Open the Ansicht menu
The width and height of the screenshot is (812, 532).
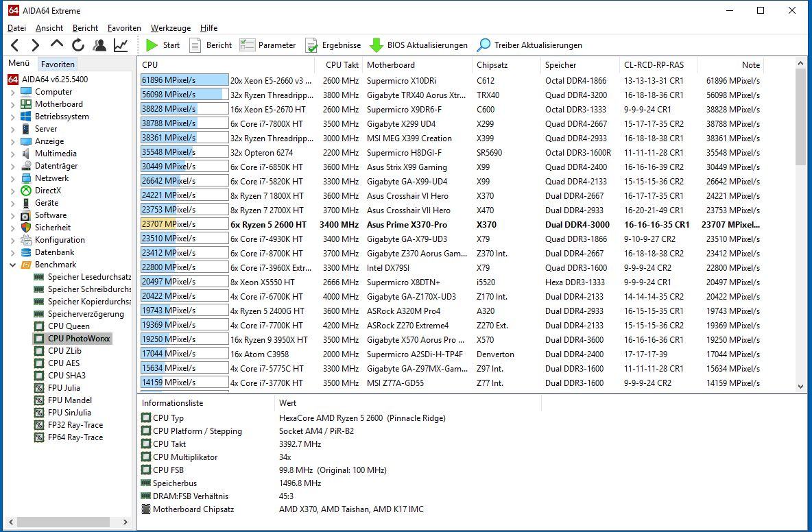pyautogui.click(x=49, y=28)
